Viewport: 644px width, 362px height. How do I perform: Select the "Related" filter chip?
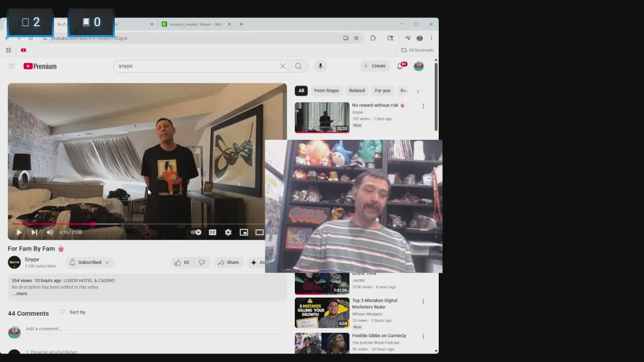(357, 90)
